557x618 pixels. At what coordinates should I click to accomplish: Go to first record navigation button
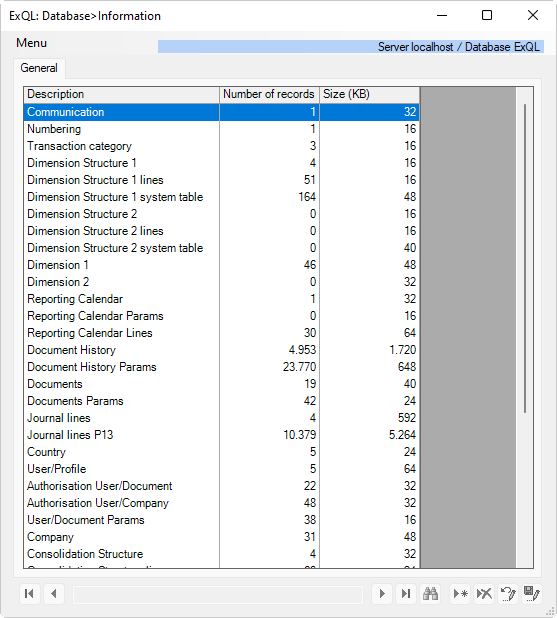[30, 594]
